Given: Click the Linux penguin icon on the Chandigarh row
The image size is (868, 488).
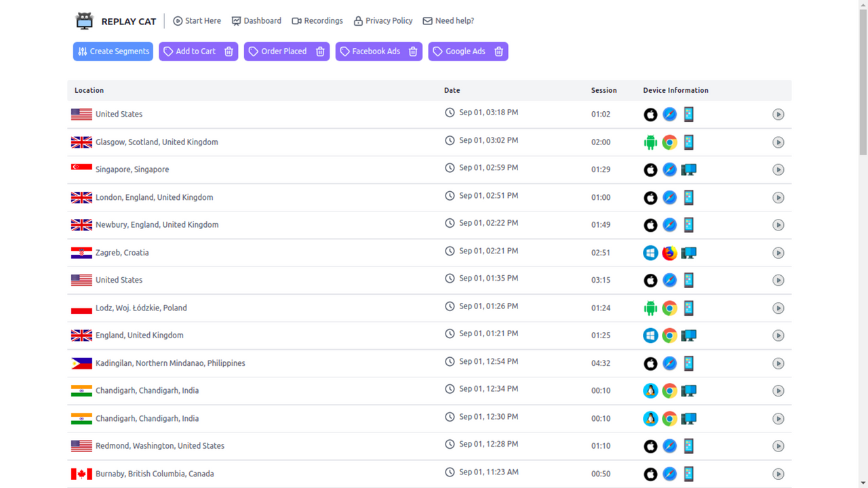Looking at the screenshot, I should click(x=650, y=390).
